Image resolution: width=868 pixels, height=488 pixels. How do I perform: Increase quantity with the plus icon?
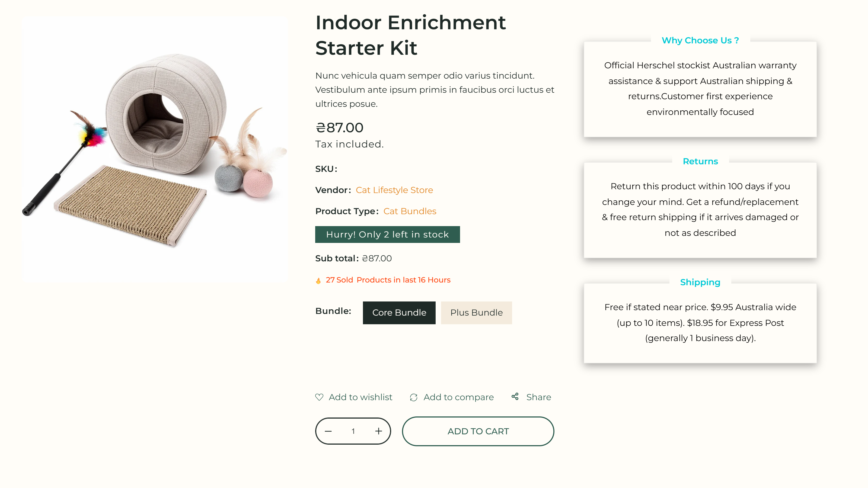point(378,431)
